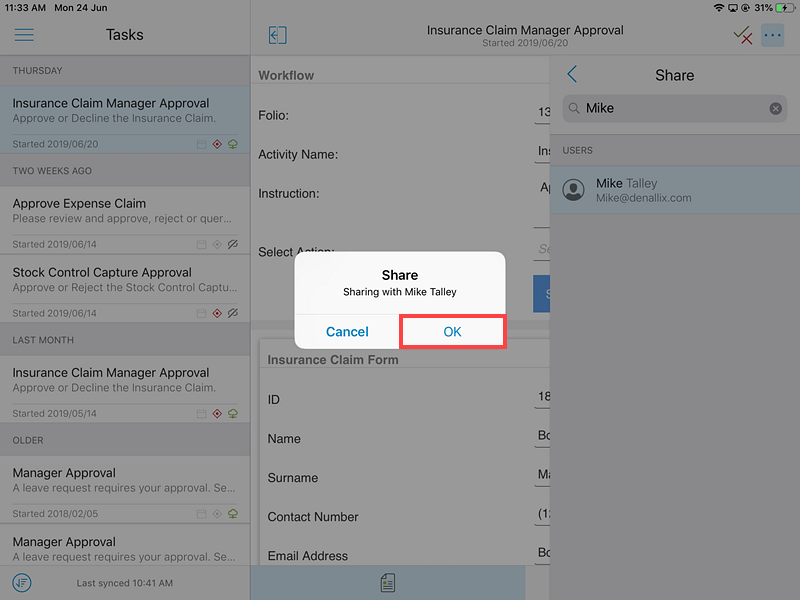Open Stock Control Capture Approval task
This screenshot has width=800, height=600.
tap(125, 288)
